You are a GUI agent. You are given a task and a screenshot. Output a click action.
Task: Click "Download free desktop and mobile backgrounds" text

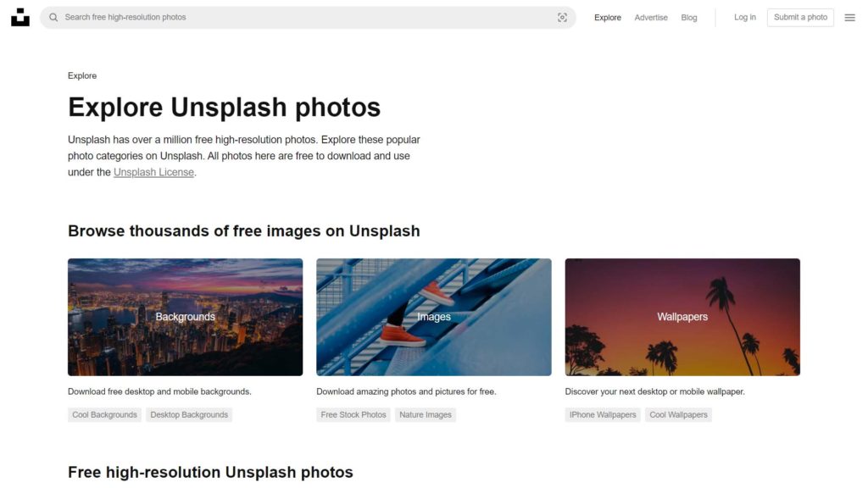click(x=159, y=391)
